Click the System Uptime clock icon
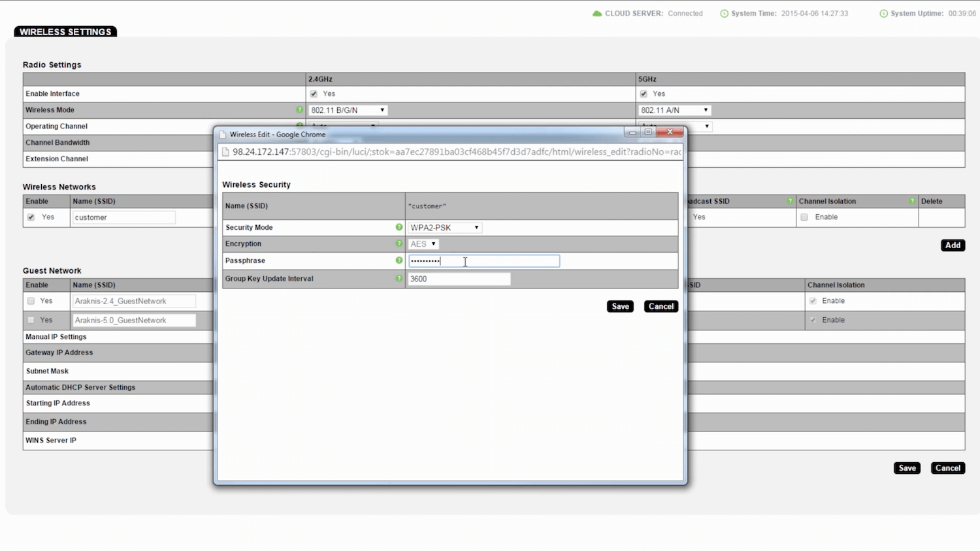Screen dimensions: 980x551 pyautogui.click(x=883, y=14)
